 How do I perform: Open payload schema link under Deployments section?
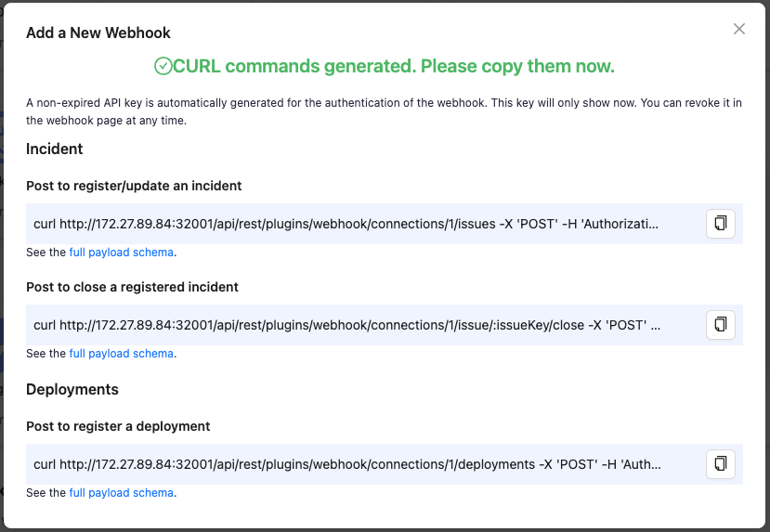(122, 493)
